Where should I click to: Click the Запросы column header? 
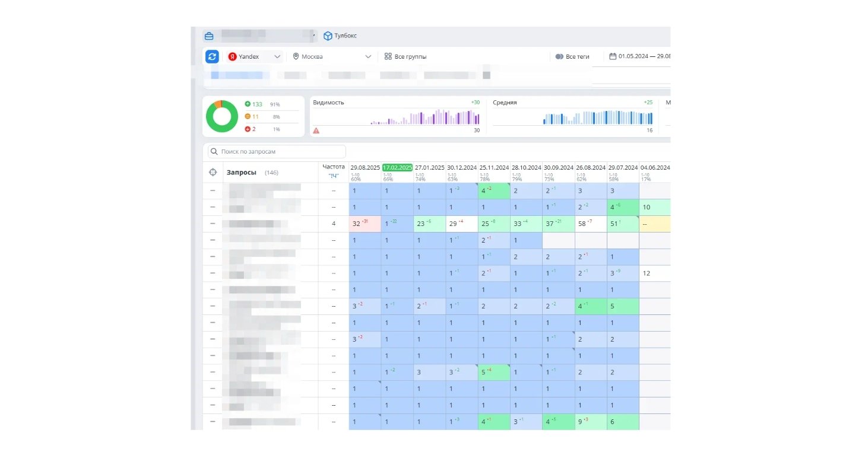241,173
